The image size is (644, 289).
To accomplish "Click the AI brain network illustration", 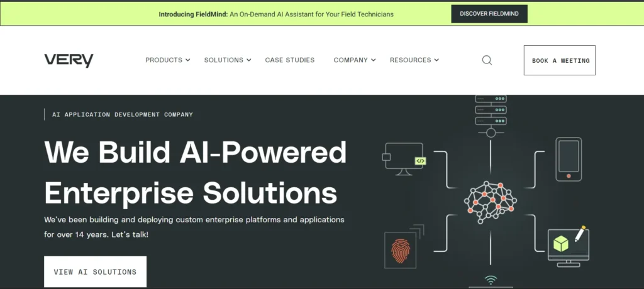I will click(490, 200).
